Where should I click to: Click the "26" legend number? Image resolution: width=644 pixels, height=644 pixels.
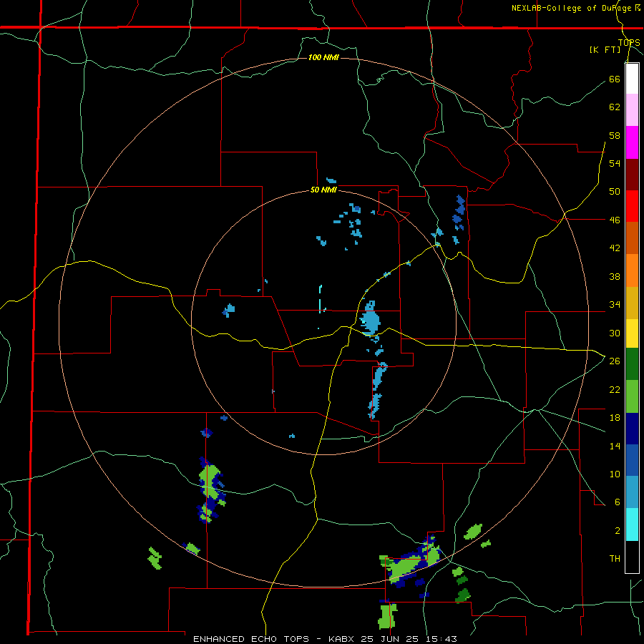point(615,361)
